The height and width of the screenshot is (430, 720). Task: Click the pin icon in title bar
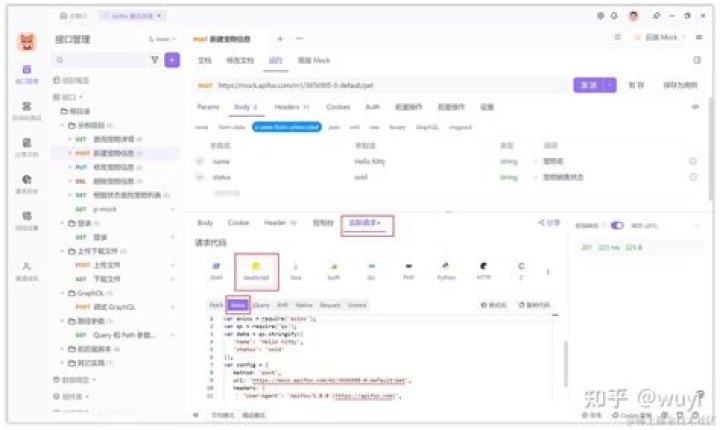click(x=657, y=16)
